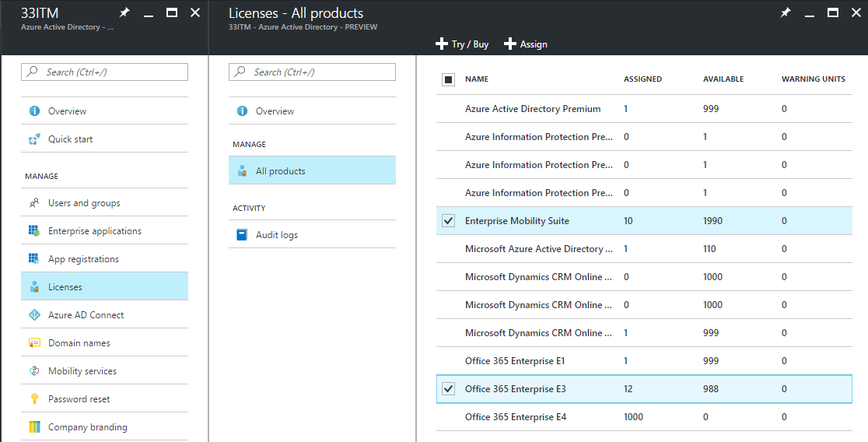Open Overview in the Licenses blade
This screenshot has width=868, height=442.
[312, 110]
